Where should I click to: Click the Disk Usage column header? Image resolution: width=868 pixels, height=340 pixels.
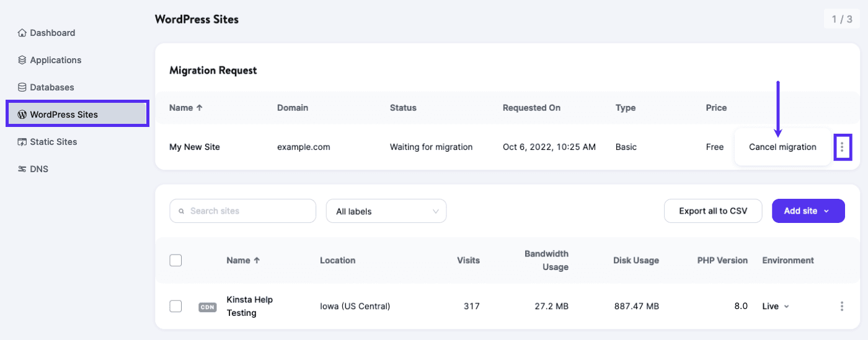tap(636, 261)
